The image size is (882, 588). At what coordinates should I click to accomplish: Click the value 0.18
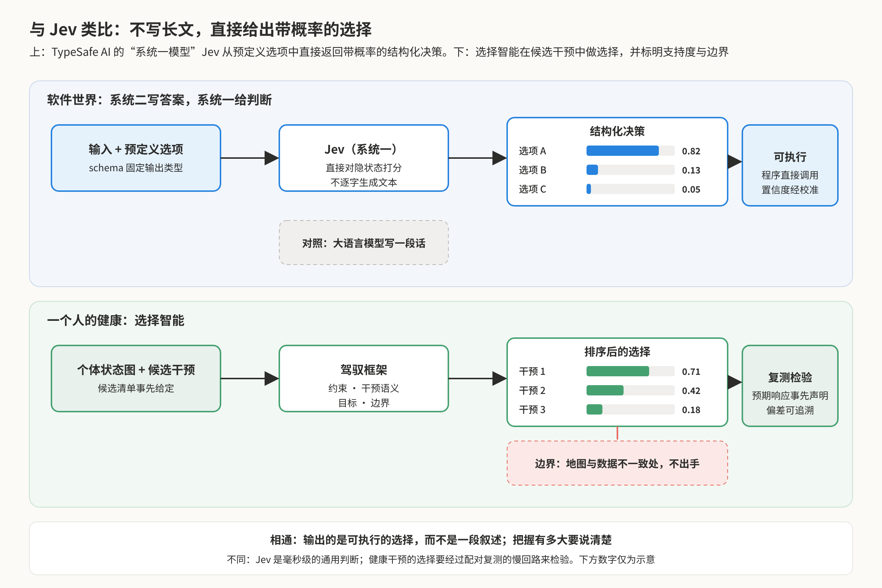coord(691,410)
